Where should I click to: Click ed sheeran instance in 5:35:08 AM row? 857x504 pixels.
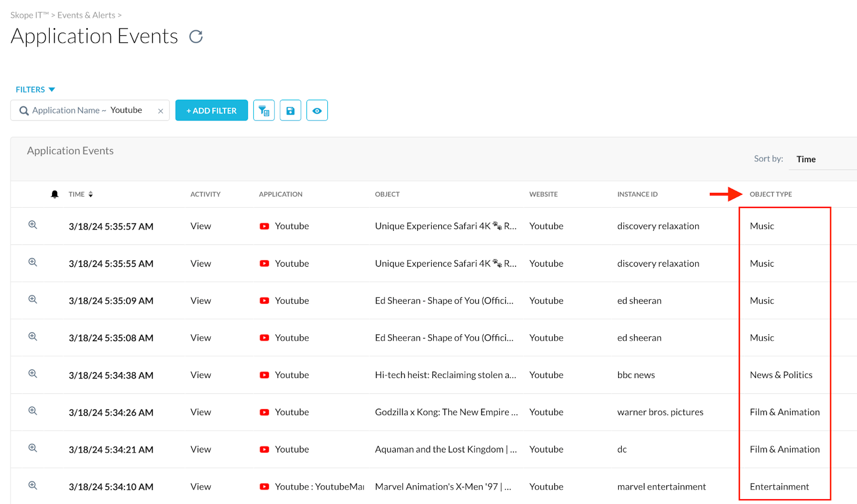[x=639, y=338]
